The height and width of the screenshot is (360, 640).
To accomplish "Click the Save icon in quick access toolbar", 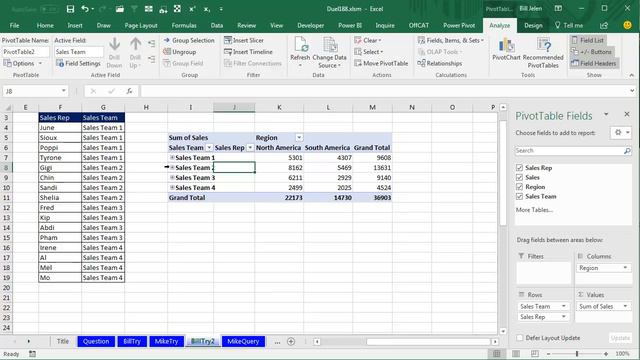I will point(70,9).
